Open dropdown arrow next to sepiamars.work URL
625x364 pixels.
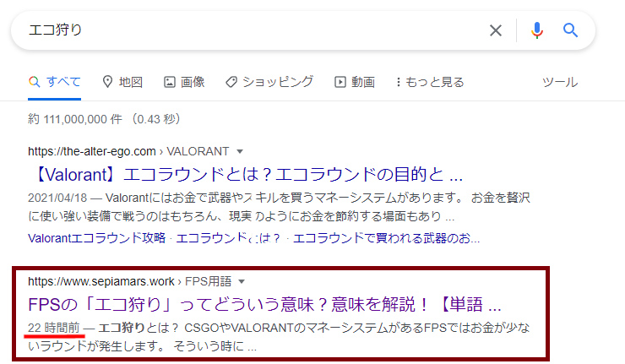[242, 281]
